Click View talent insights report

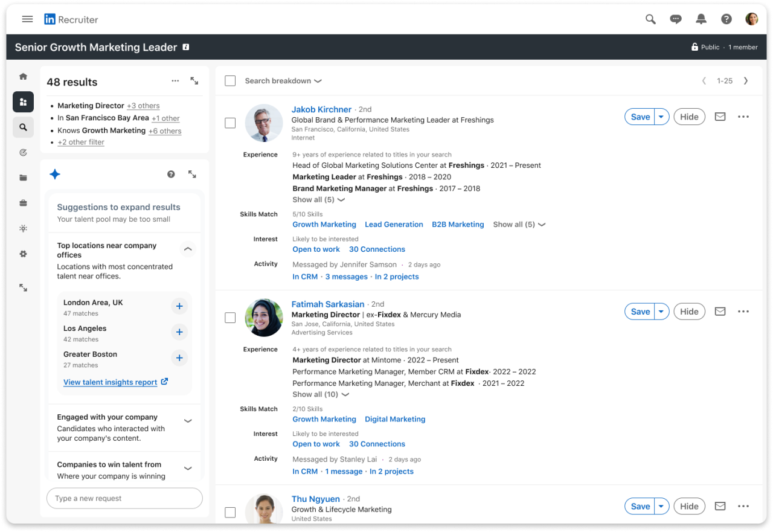(x=111, y=382)
